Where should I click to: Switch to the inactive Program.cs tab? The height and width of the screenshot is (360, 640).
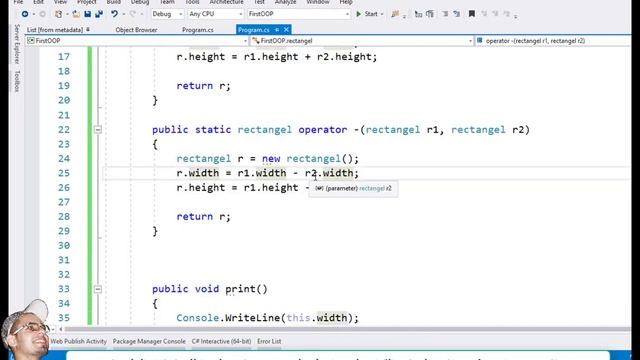[198, 30]
